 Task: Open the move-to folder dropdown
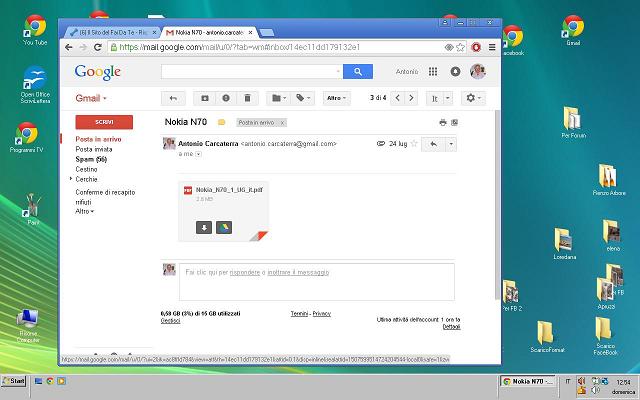[x=277, y=98]
